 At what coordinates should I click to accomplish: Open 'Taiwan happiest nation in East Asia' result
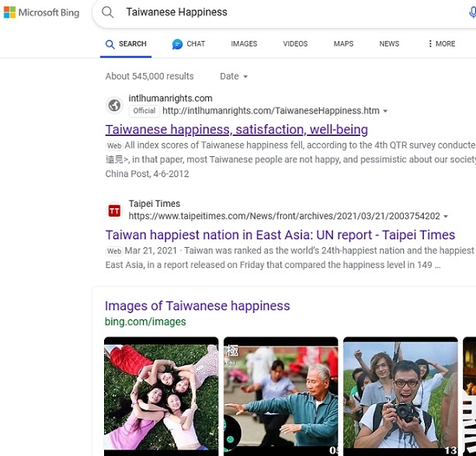(280, 235)
